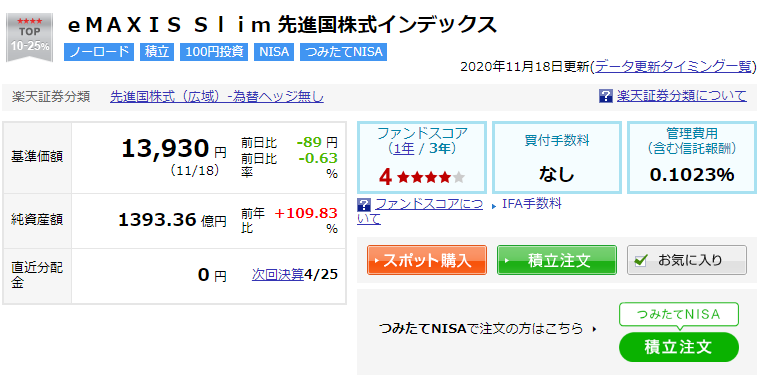Click the IFA手数料 link
Image resolution: width=759 pixels, height=378 pixels.
point(531,204)
